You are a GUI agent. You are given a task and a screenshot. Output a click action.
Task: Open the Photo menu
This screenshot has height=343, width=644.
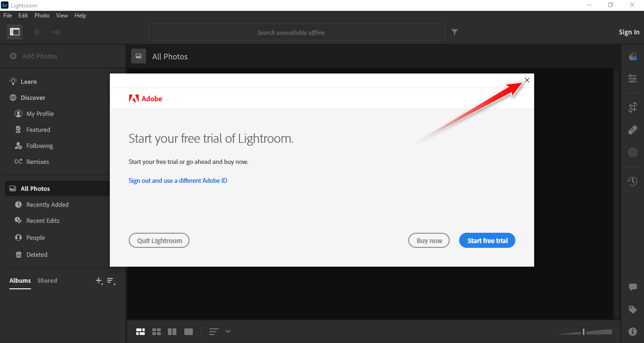41,16
